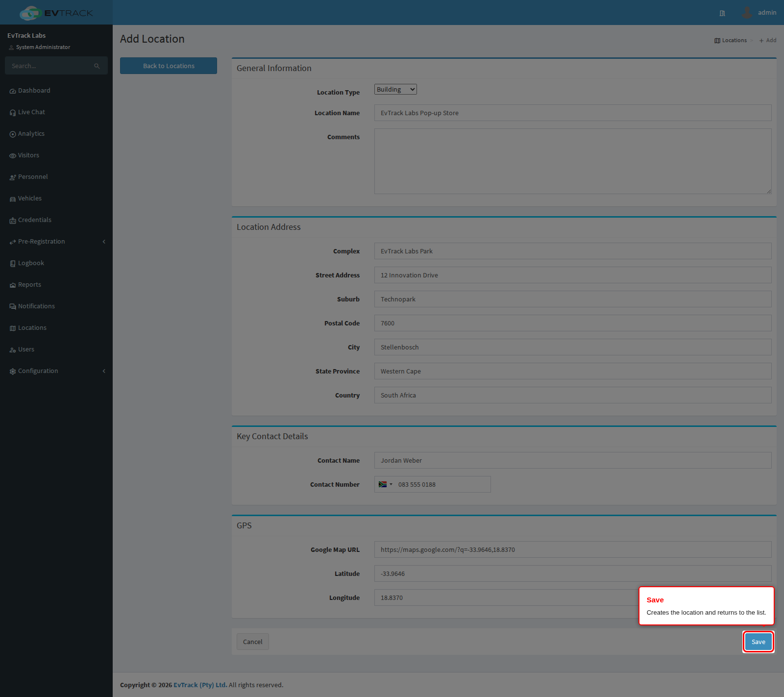Viewport: 784px width, 697px height.
Task: Click the Visitors eye icon in the sidebar
Action: point(13,156)
